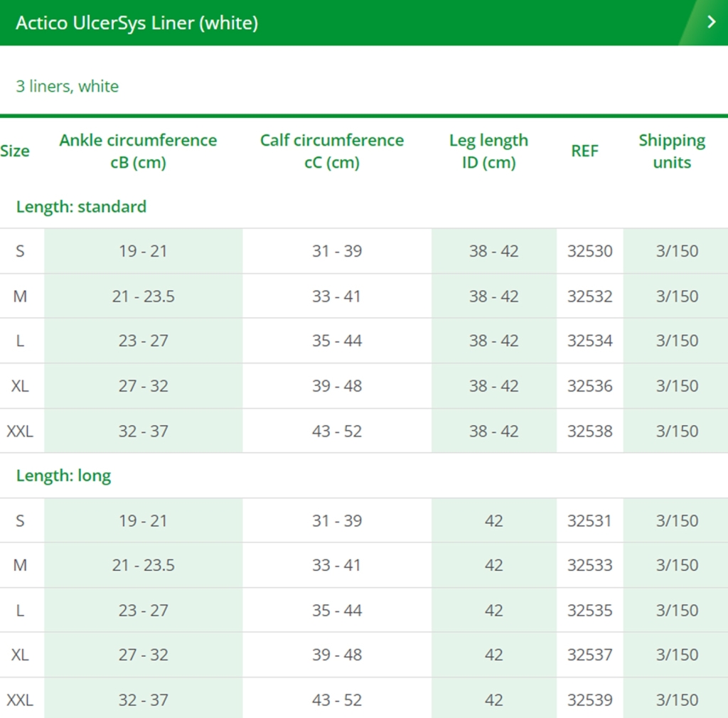Click ankle value 27 - 32 in REF 32536 row

tap(143, 386)
